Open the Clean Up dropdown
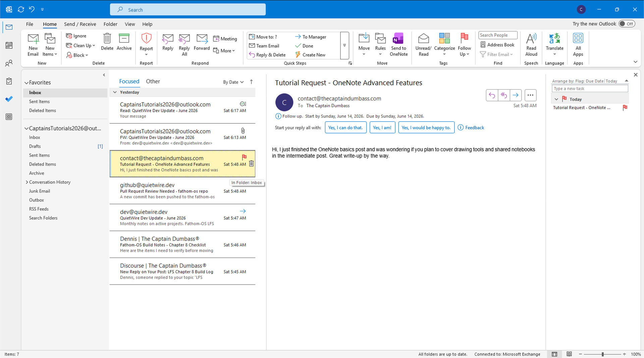Screen dimensions: 644x358 point(80,45)
